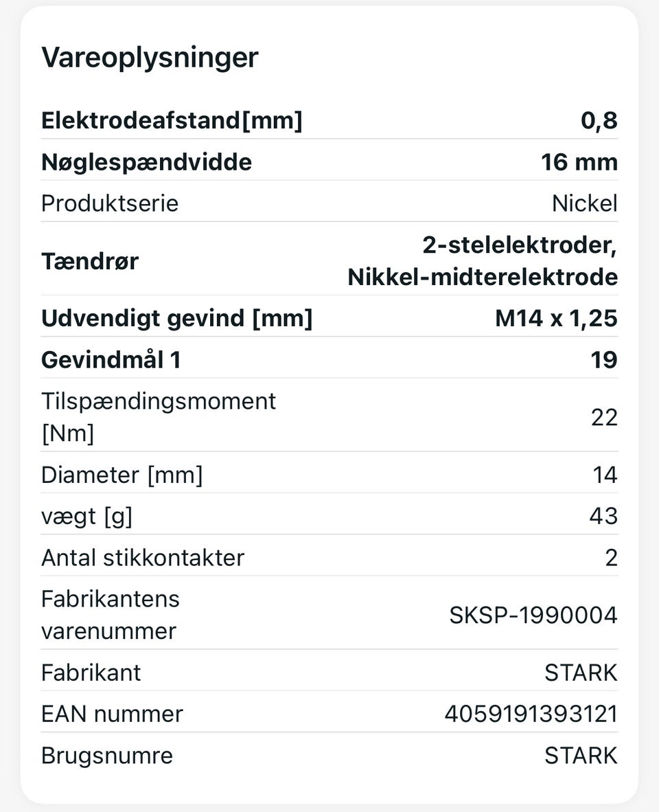Click the vægt [g] label
Screen dimensions: 659x812
tap(86, 517)
